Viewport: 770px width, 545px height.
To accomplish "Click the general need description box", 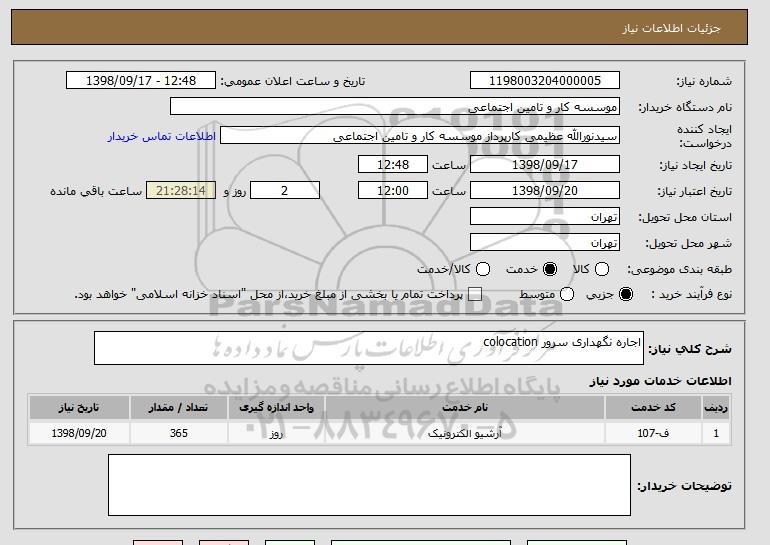I will click(369, 348).
